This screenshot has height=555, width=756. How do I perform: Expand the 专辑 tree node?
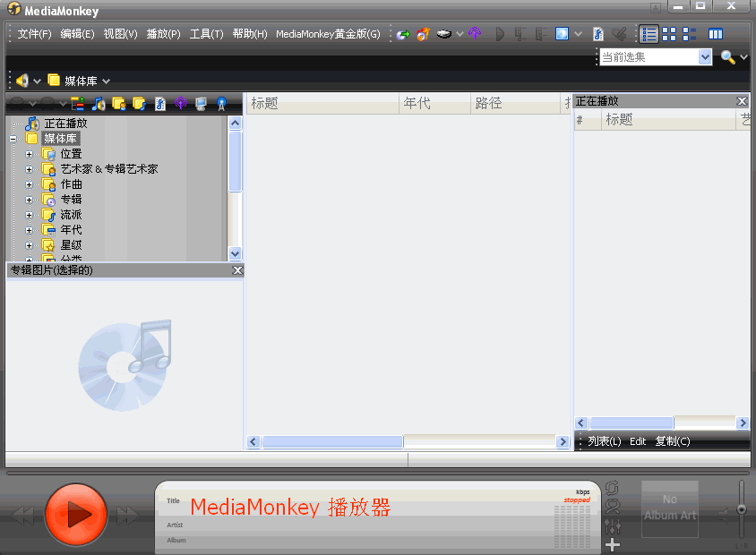29,200
